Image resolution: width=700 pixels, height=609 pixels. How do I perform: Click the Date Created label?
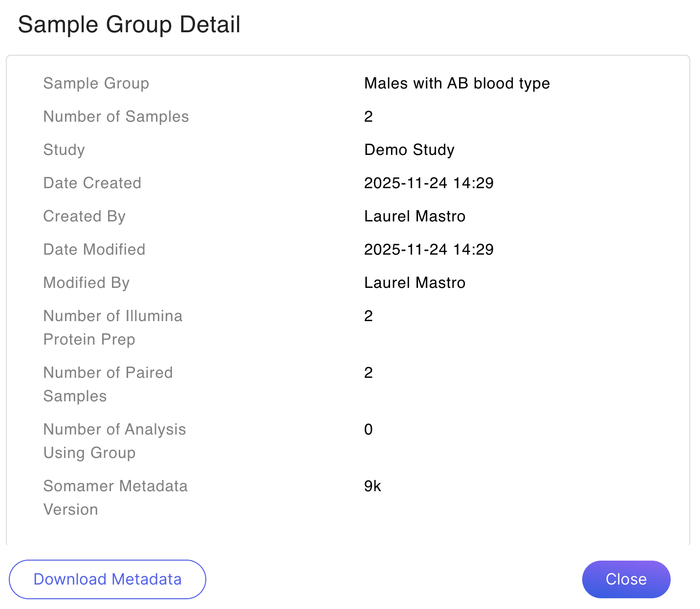(92, 183)
